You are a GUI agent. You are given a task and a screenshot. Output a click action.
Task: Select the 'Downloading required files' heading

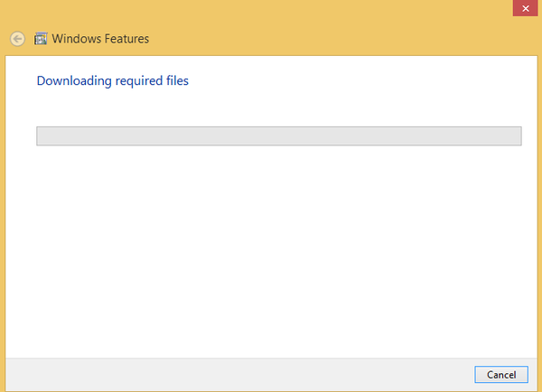(113, 81)
